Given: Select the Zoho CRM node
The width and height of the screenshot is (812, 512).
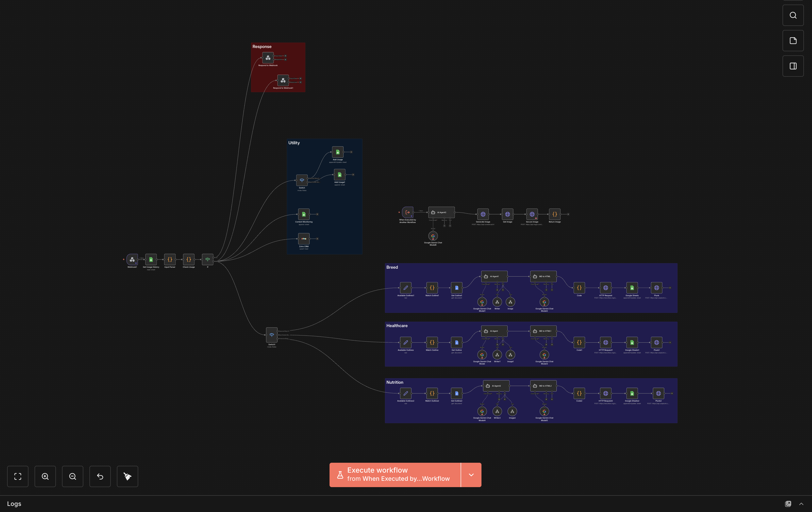Looking at the screenshot, I should point(304,239).
